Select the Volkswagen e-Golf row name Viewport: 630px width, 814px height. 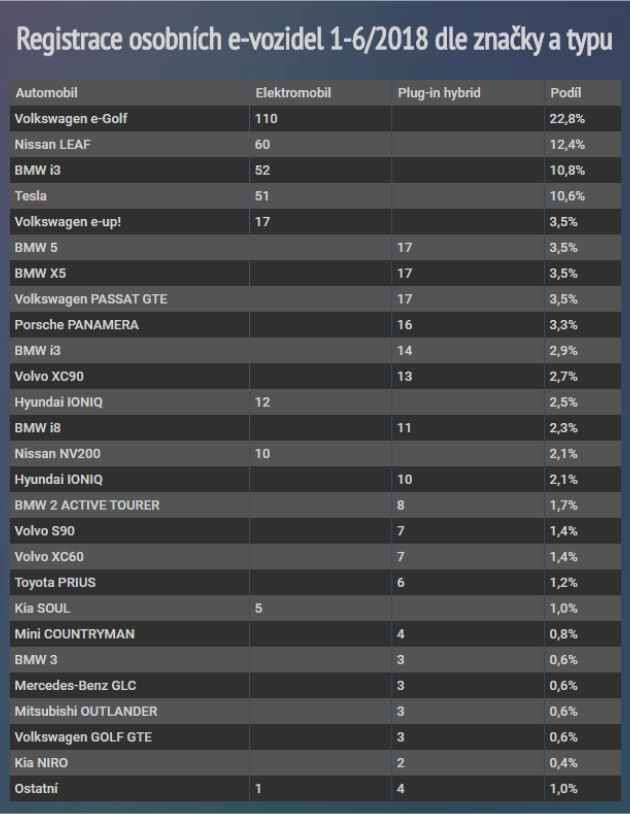pyautogui.click(x=71, y=118)
